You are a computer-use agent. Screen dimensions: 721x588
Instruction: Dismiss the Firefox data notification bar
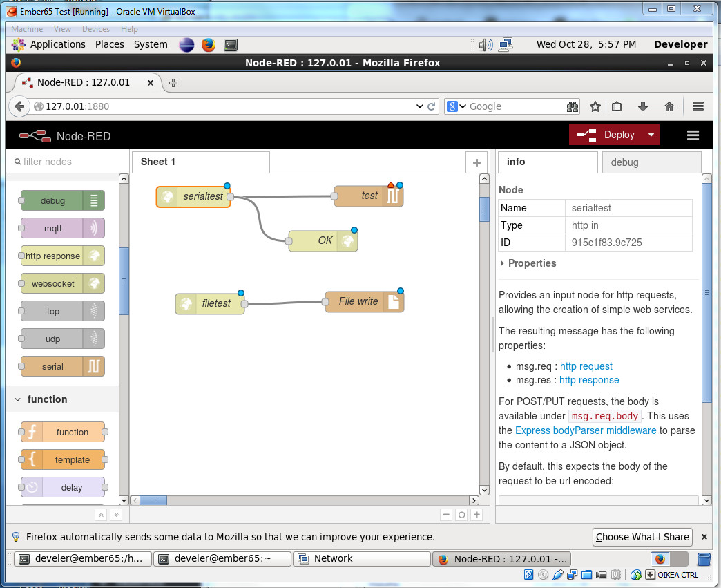704,537
